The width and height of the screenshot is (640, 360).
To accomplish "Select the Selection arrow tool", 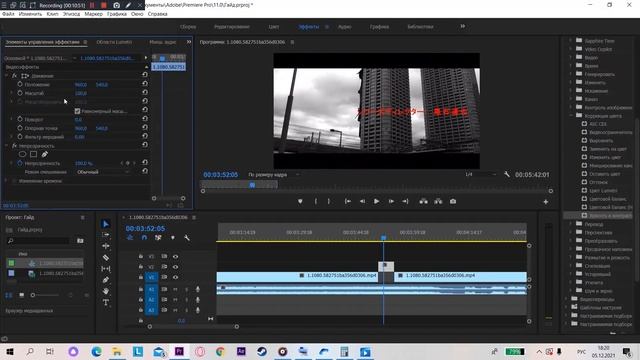I will pyautogui.click(x=106, y=224).
